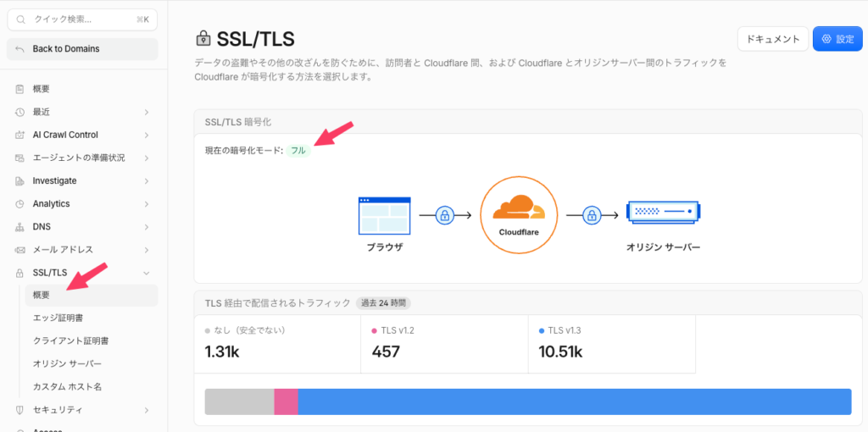Click TLS 経由で配信されるトラフィック heading
868x432 pixels.
point(278,303)
